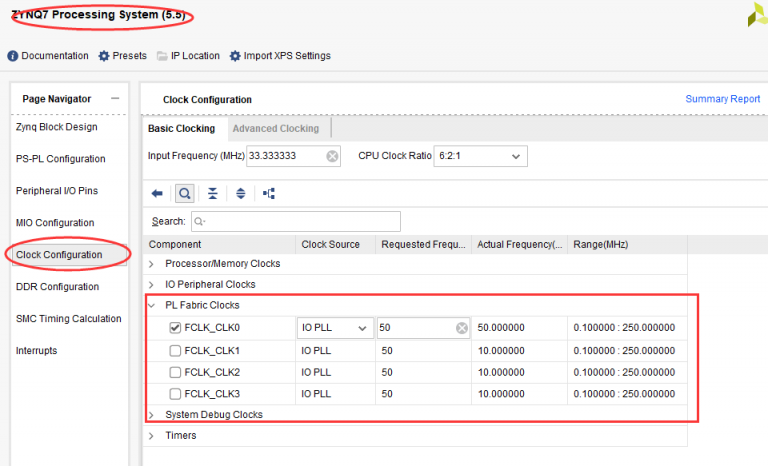Screen dimensions: 768x466
Task: Click the Expand All toolbar icon
Action: point(240,194)
